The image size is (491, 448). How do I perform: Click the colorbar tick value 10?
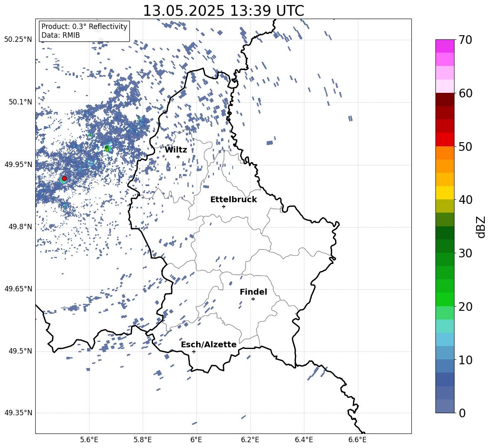coord(465,360)
